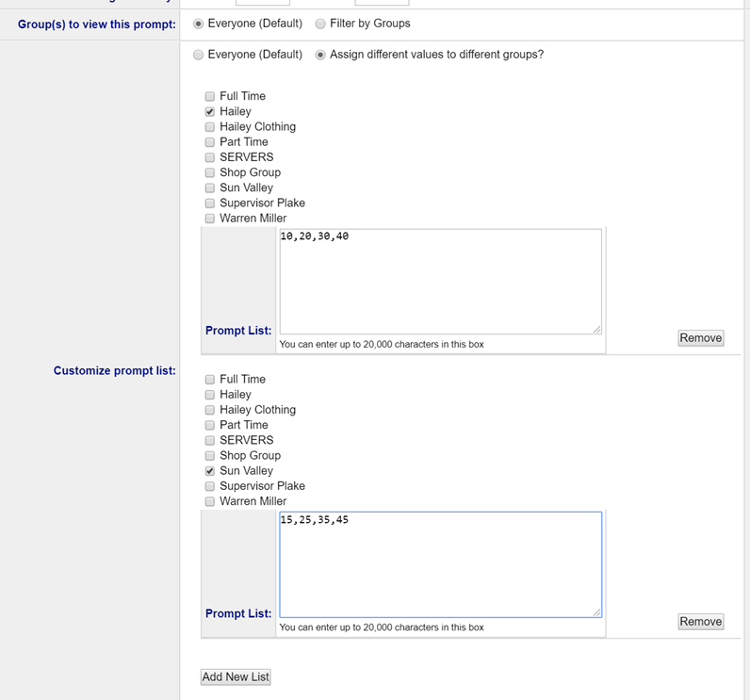The width and height of the screenshot is (750, 700).
Task: Check Part Time above the 15,25,35,45 list
Action: click(x=210, y=425)
